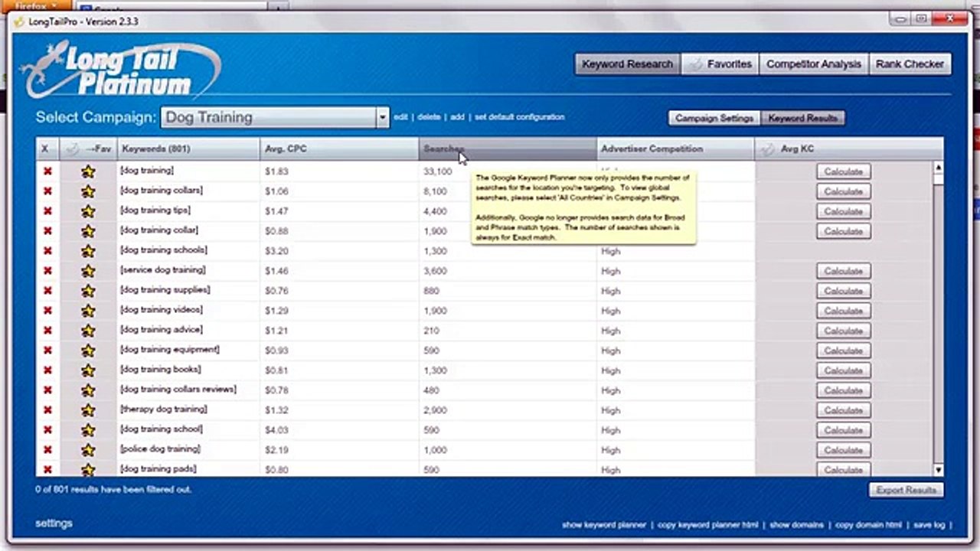Screen dimensions: 980x551
Task: Sort by the Fav column header
Action: (x=88, y=149)
